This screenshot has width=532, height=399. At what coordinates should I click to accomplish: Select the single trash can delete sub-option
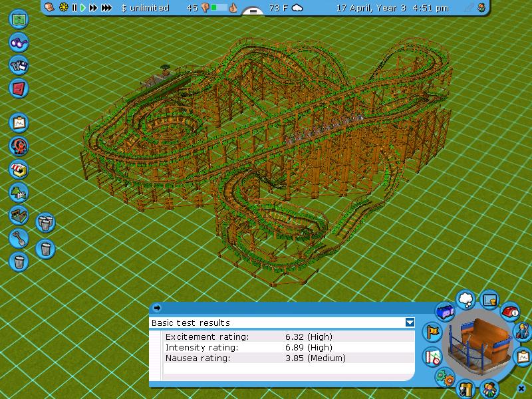pyautogui.click(x=45, y=249)
